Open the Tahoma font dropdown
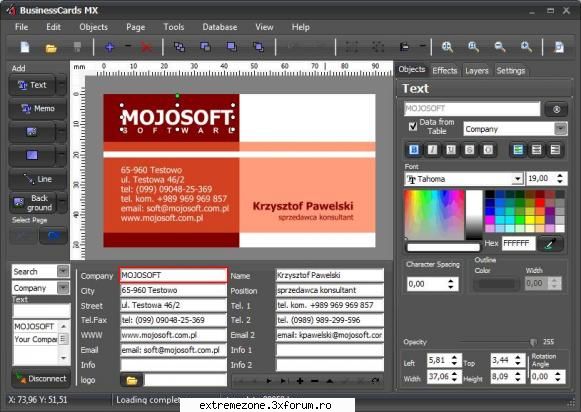Screen dimensions: 581x412 coord(517,179)
